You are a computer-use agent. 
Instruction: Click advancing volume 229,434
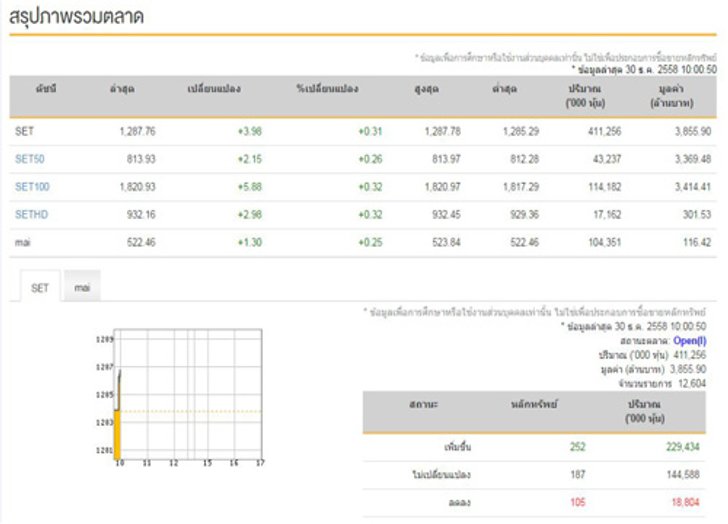pyautogui.click(x=682, y=447)
